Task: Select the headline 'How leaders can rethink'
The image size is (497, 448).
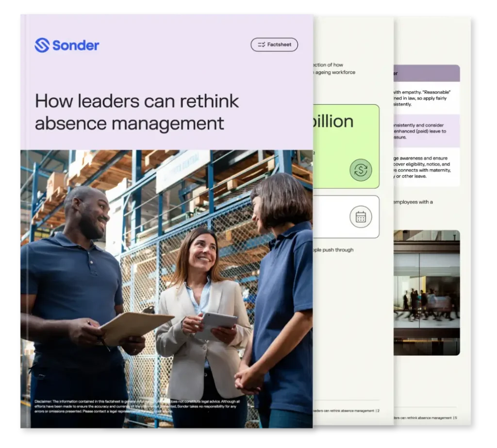Action: (x=137, y=101)
